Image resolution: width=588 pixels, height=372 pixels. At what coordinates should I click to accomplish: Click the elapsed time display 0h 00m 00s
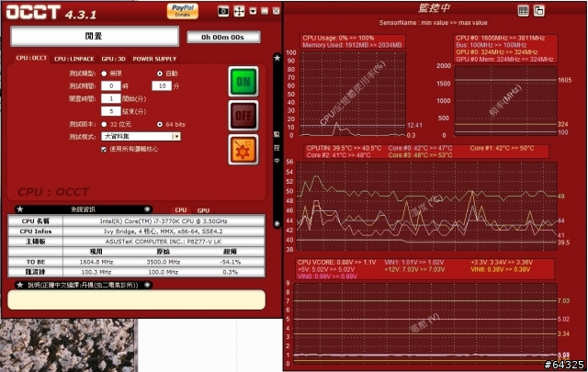click(223, 37)
